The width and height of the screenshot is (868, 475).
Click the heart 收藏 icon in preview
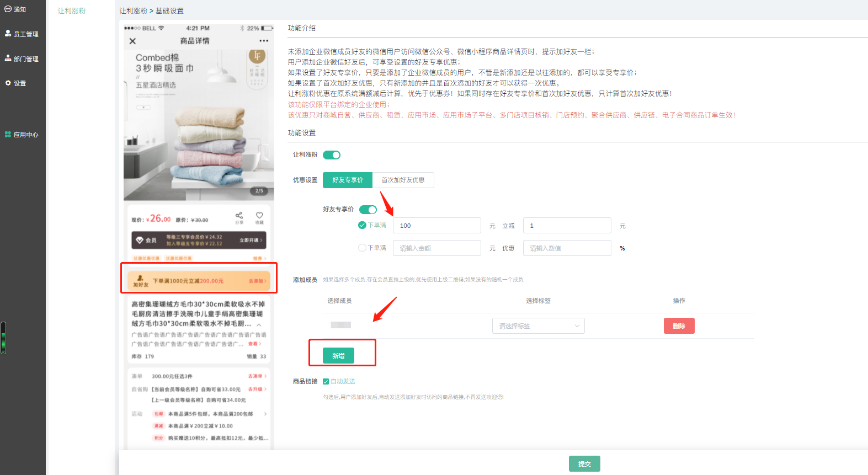(259, 216)
